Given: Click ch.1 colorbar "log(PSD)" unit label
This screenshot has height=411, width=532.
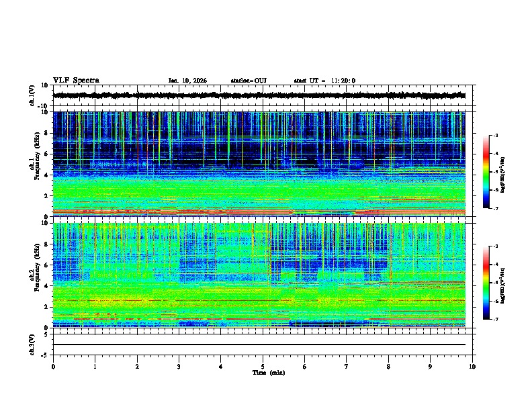Looking at the screenshot, I should (503, 175).
